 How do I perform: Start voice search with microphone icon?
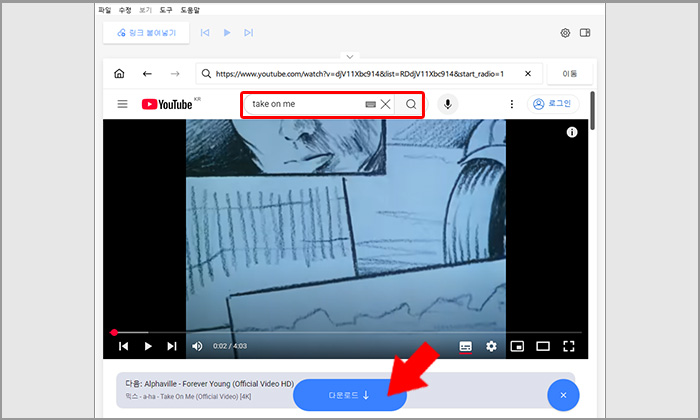(x=448, y=104)
